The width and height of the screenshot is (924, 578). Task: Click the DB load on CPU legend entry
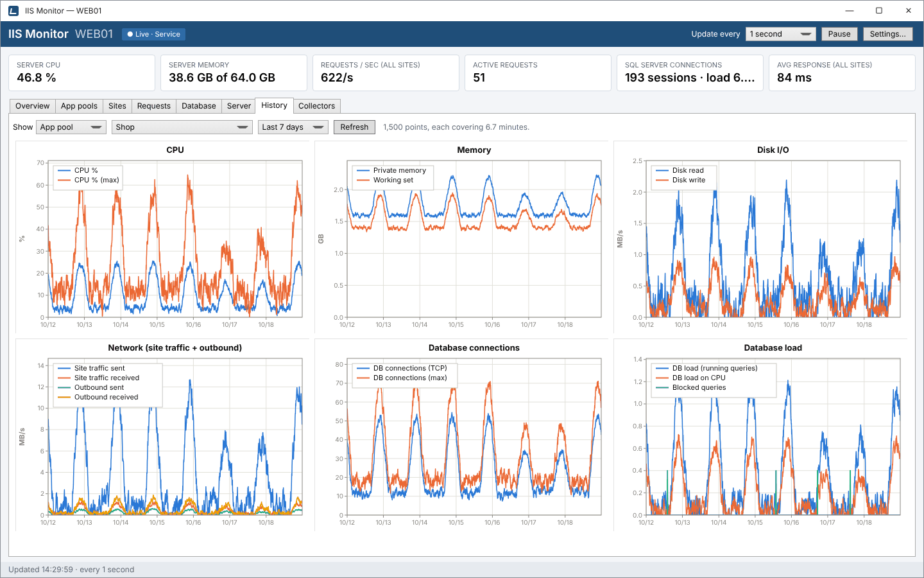[690, 378]
